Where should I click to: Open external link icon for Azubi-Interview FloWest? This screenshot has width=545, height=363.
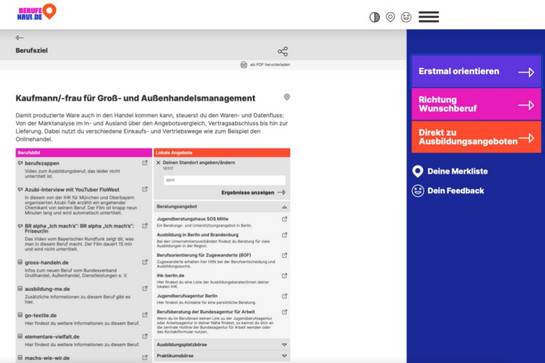pos(145,189)
